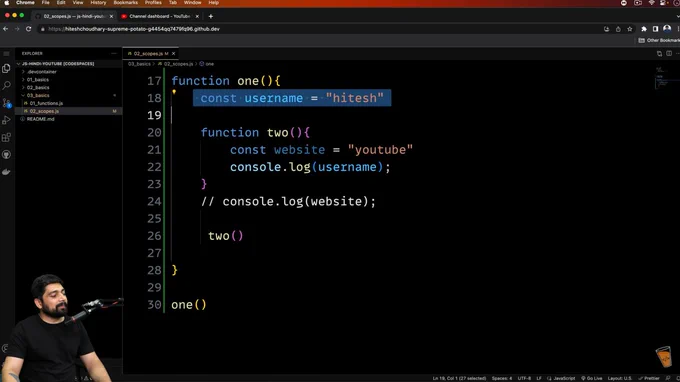This screenshot has height=382, width=680.
Task: Click the two() call on line 26
Action: [x=226, y=236]
